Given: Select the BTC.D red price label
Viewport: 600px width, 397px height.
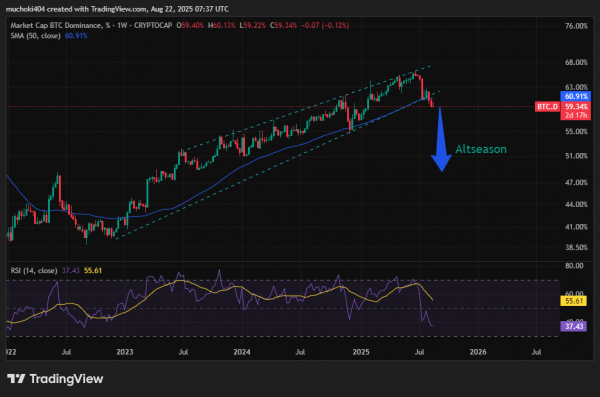Looking at the screenshot, I should (547, 106).
